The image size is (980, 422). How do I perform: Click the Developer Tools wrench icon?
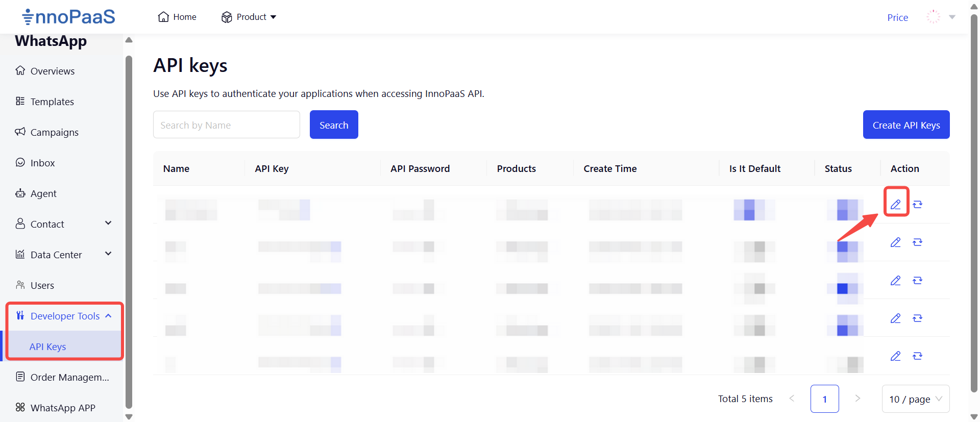(x=20, y=315)
